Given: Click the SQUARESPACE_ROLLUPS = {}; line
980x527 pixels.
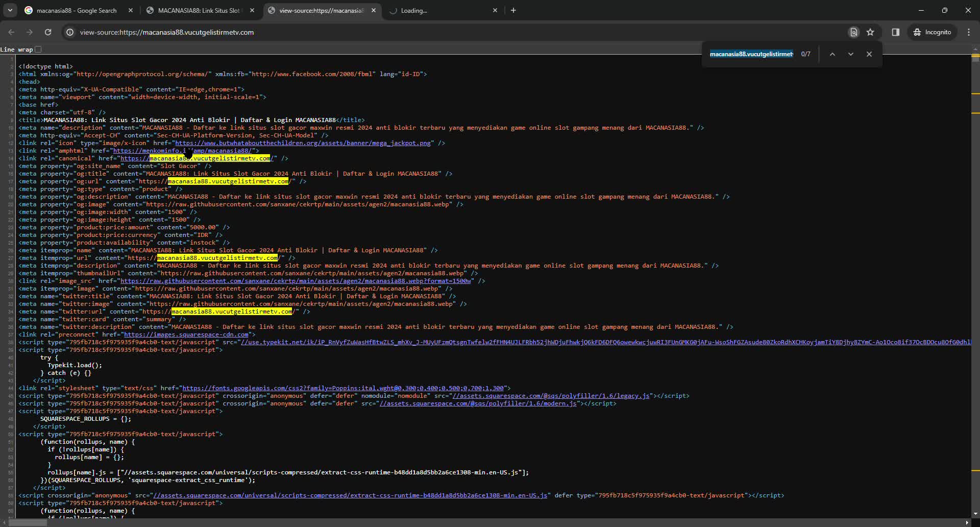Looking at the screenshot, I should point(86,419).
